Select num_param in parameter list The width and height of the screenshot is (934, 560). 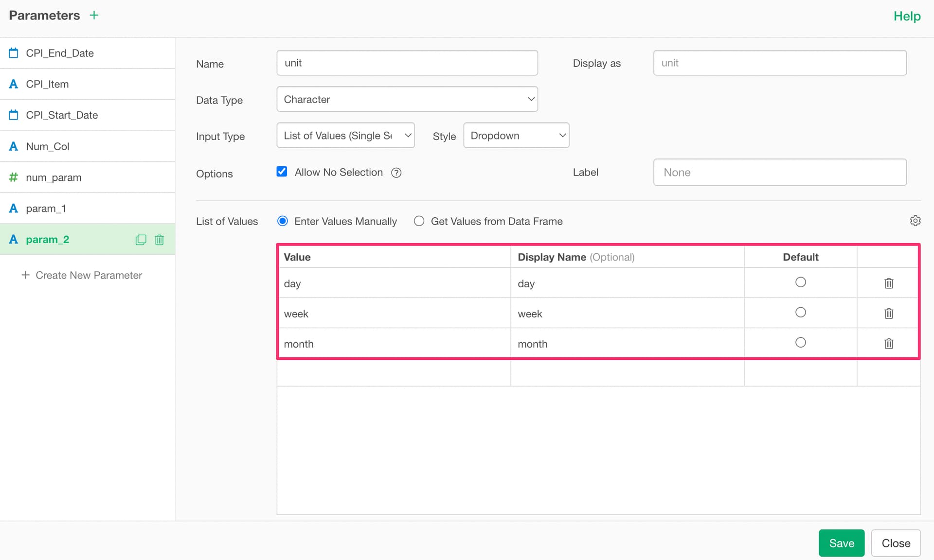(x=88, y=177)
